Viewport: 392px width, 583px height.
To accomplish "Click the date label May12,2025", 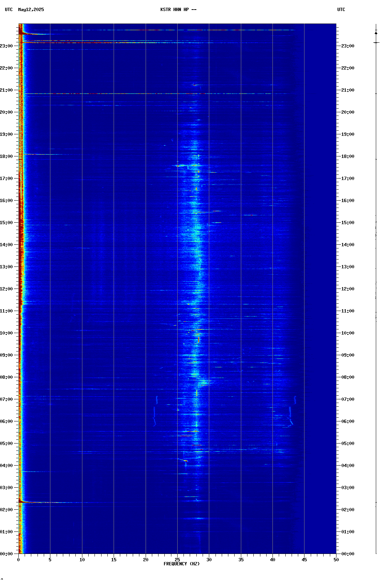I will click(31, 10).
